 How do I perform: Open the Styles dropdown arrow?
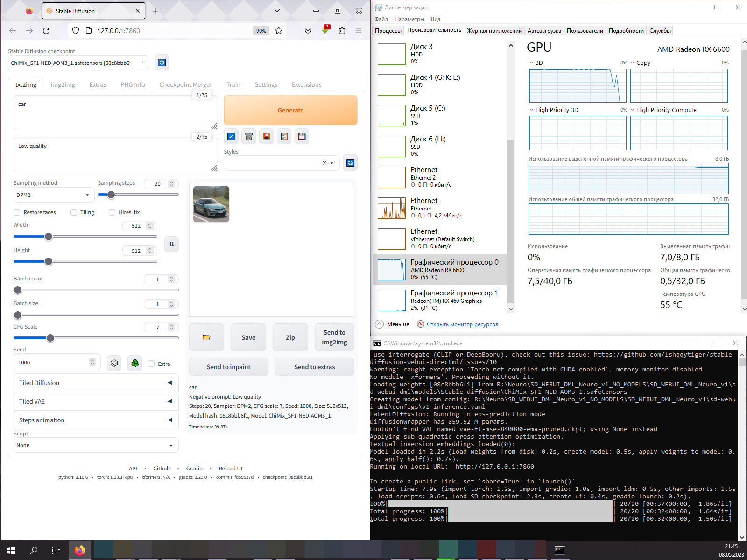[x=332, y=163]
